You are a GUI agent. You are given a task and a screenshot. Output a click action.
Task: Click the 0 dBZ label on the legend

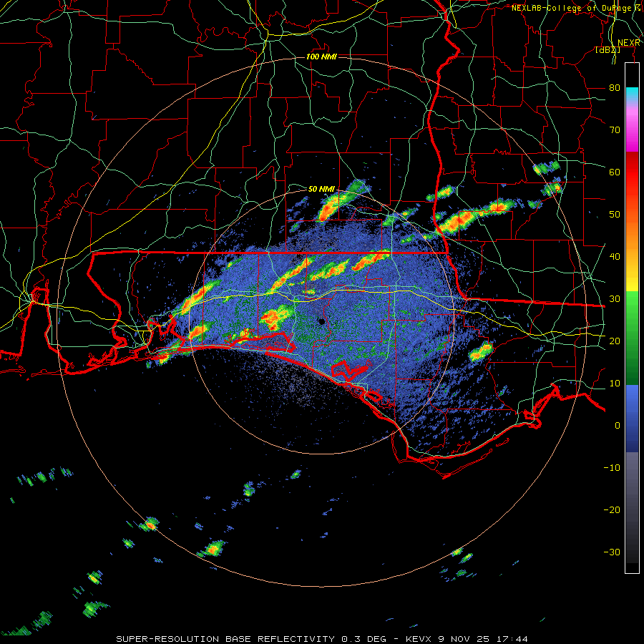tap(618, 426)
